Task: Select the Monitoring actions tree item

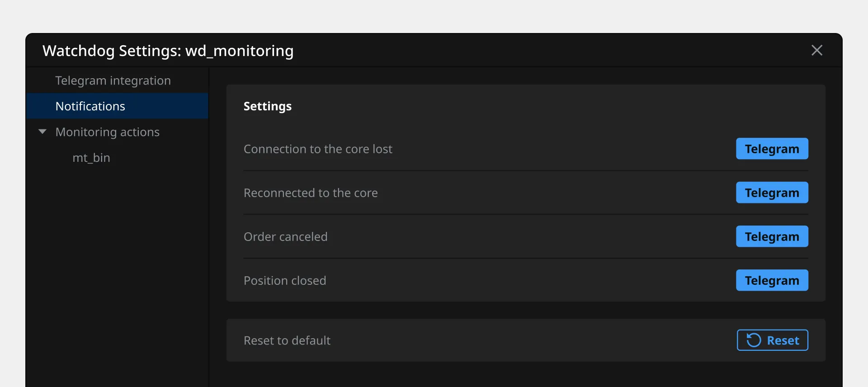Action: tap(108, 132)
